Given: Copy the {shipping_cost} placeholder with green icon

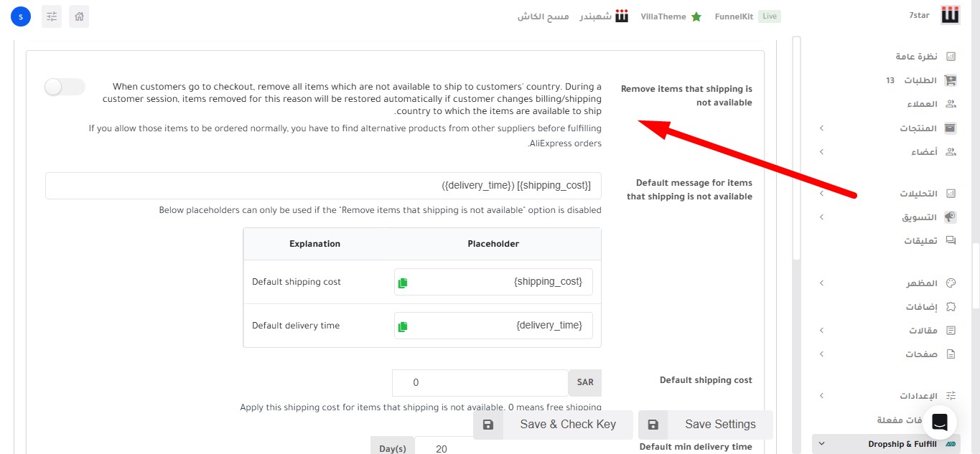Looking at the screenshot, I should tap(403, 283).
